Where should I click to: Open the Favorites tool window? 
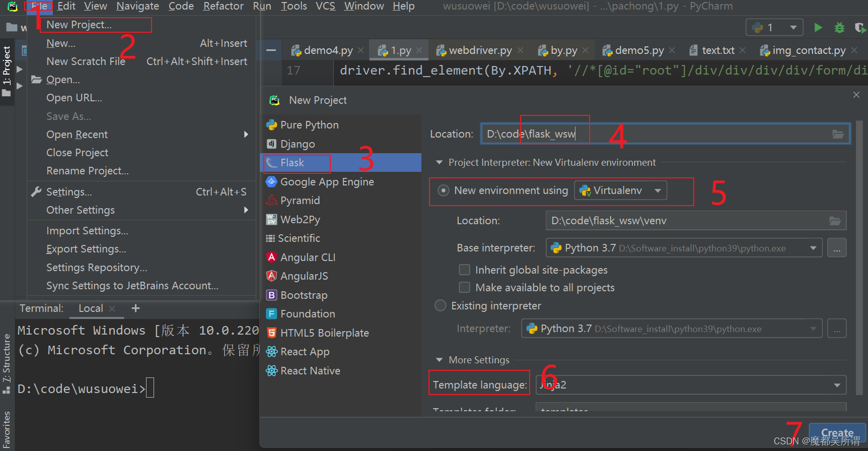pos(7,429)
